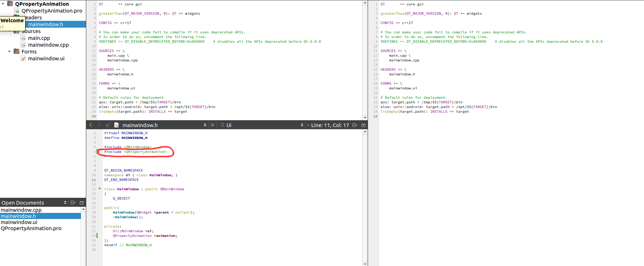644x266 pixels.
Task: Open the Open Documents pane type dropdown
Action: click(x=65, y=203)
